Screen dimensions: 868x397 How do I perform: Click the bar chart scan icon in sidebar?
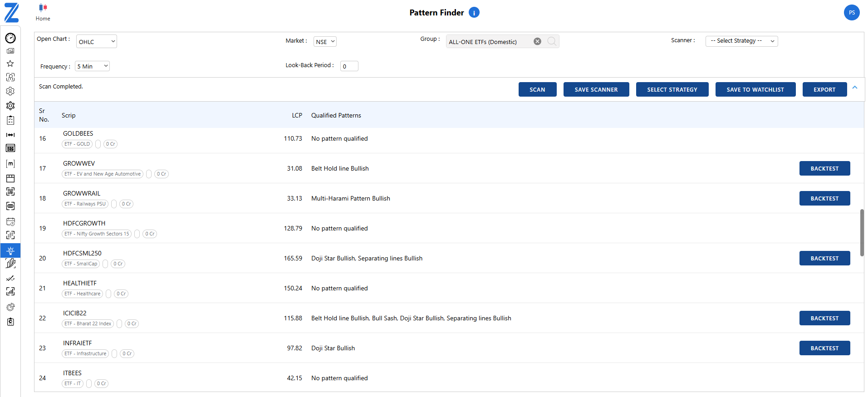coord(10,291)
